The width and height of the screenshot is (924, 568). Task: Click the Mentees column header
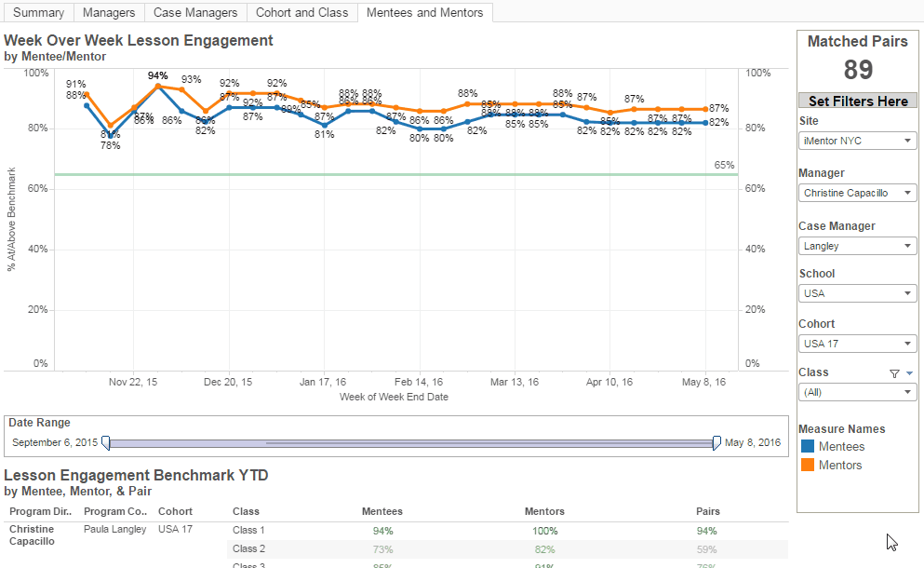[x=382, y=511]
